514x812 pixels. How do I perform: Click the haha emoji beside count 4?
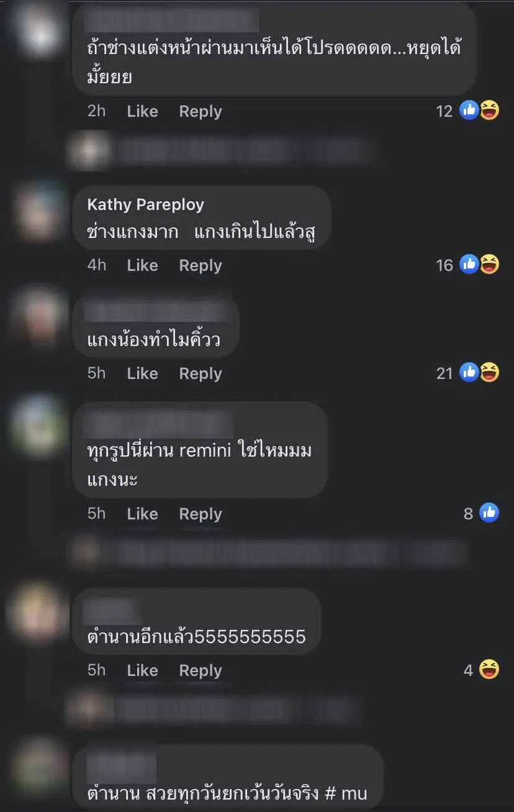[490, 669]
